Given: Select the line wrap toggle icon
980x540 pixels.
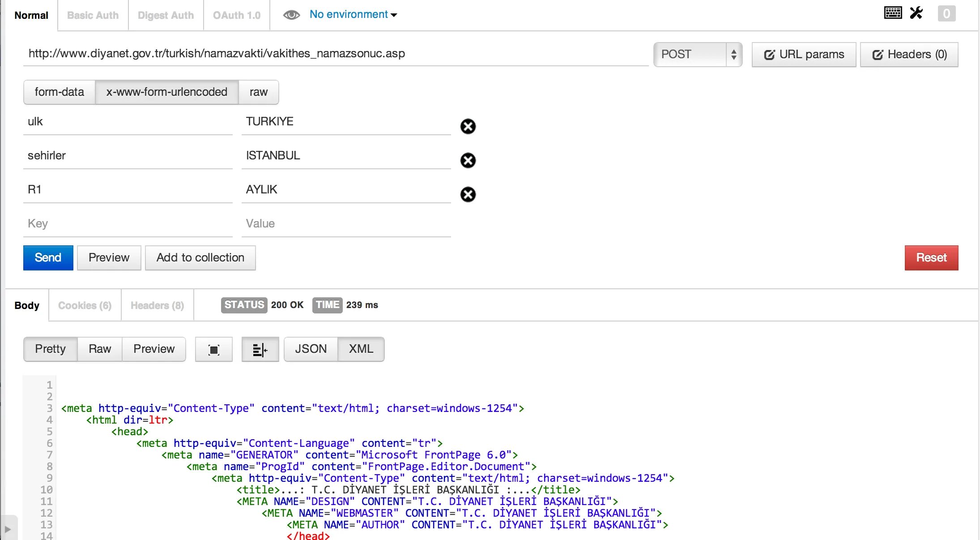Looking at the screenshot, I should tap(259, 348).
